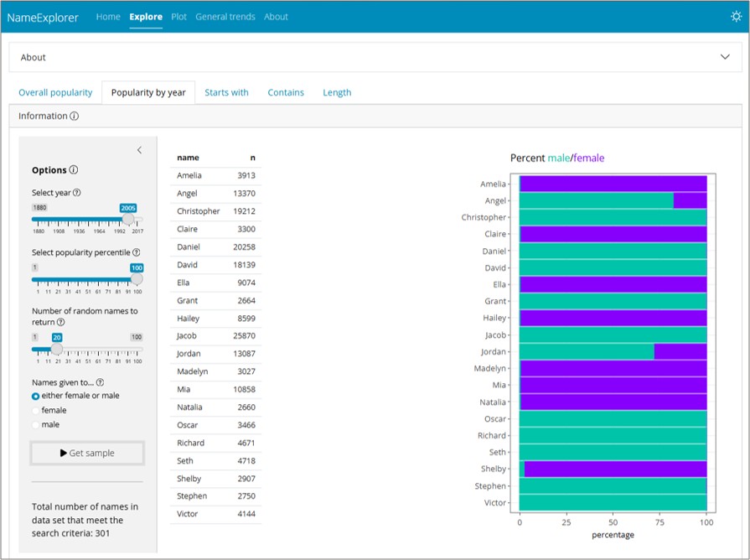This screenshot has width=750, height=560.
Task: Click the Daniel value 20258
Action: [x=244, y=247]
